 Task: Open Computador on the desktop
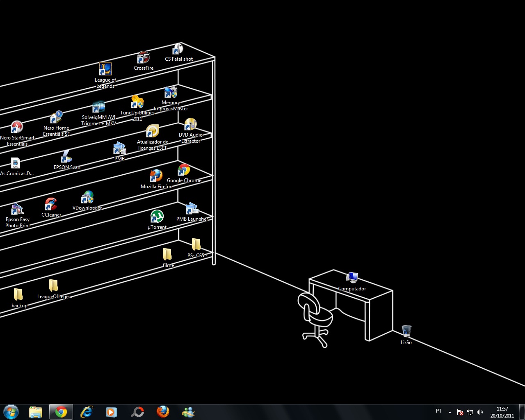pyautogui.click(x=352, y=277)
